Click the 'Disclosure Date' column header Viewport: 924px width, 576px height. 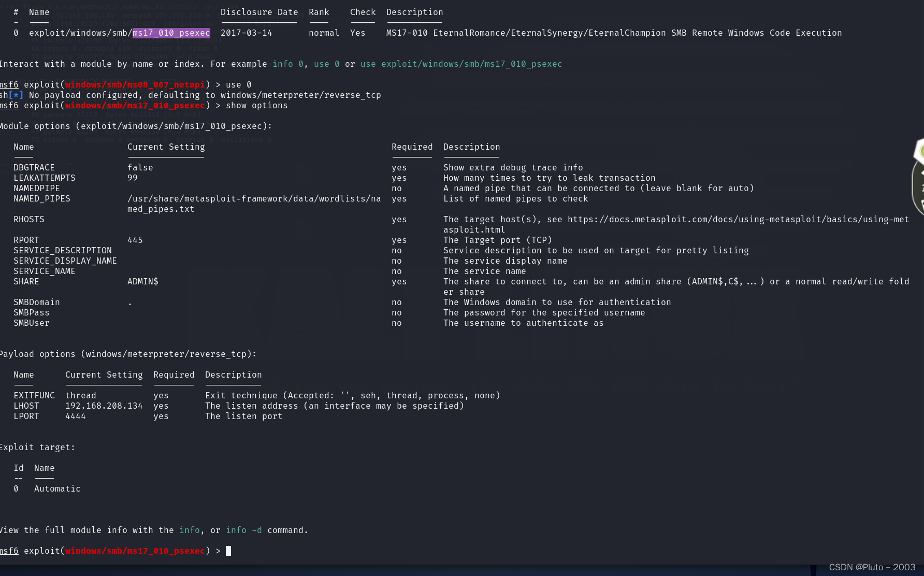pyautogui.click(x=259, y=12)
